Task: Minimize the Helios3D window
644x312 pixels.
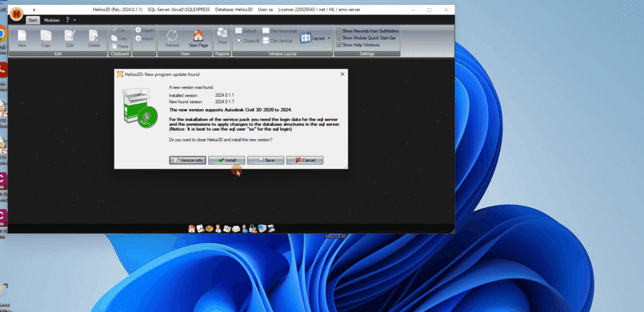Action: tap(413, 10)
